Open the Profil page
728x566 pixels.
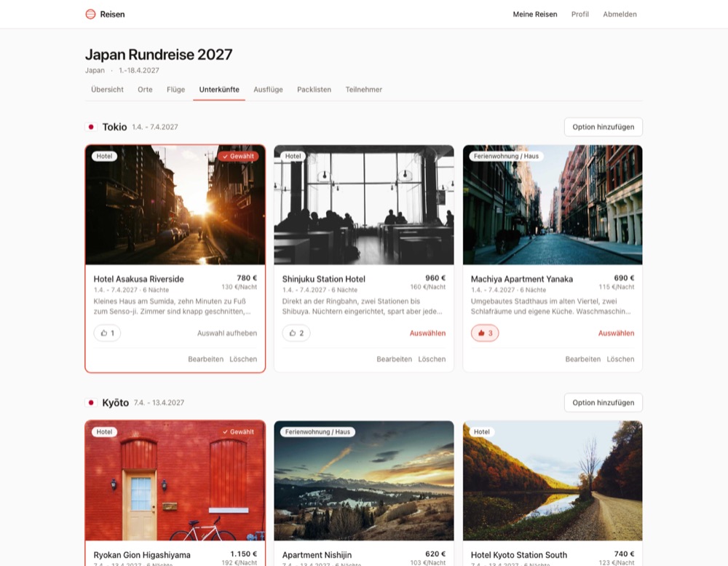pyautogui.click(x=580, y=15)
